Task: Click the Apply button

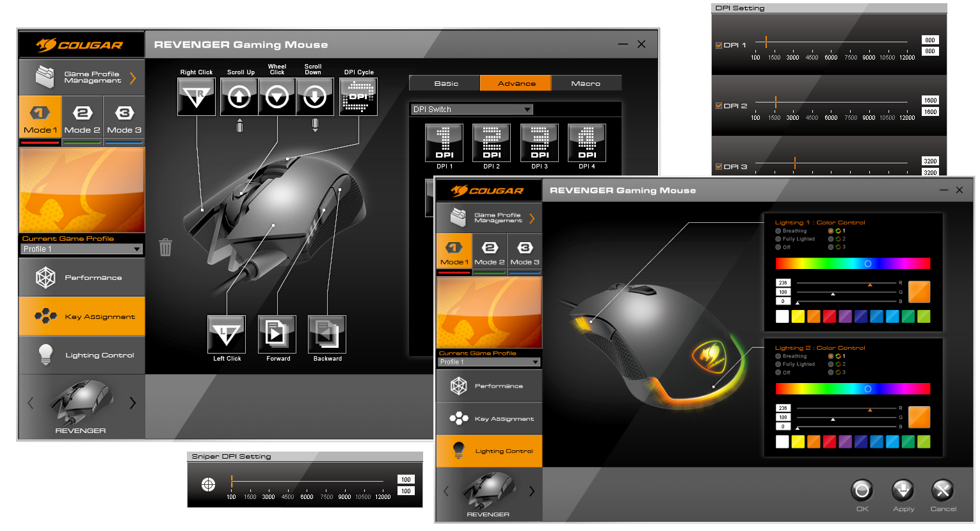Action: (x=903, y=491)
